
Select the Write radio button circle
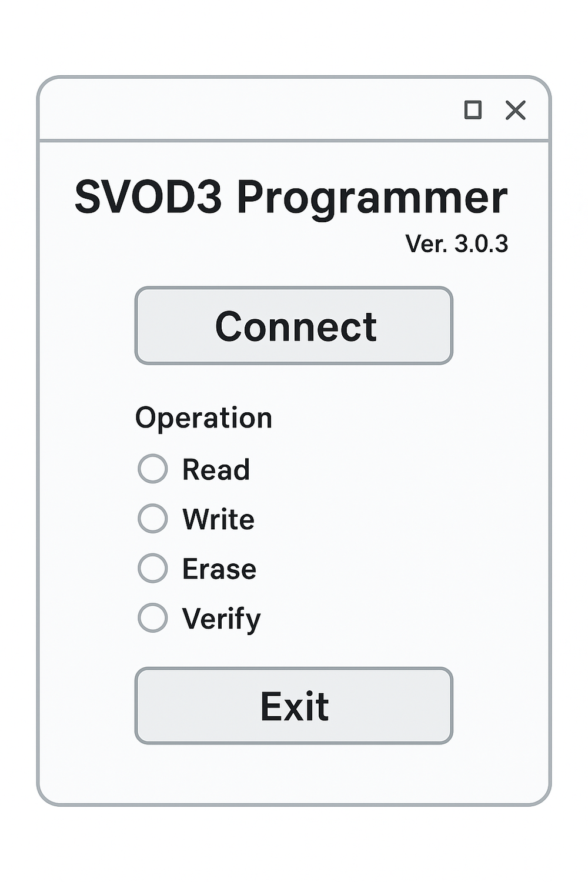point(153,519)
